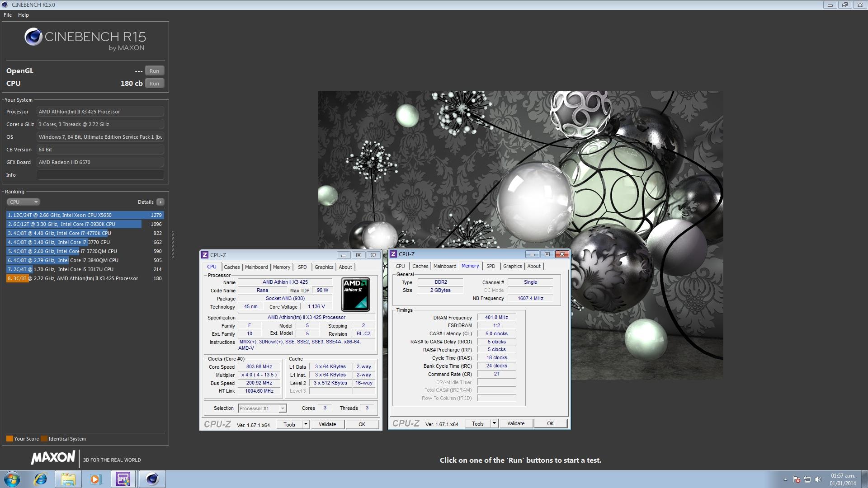Viewport: 868px width, 488px height.
Task: Select the Core i7-3930K ranking entry
Action: 85,224
